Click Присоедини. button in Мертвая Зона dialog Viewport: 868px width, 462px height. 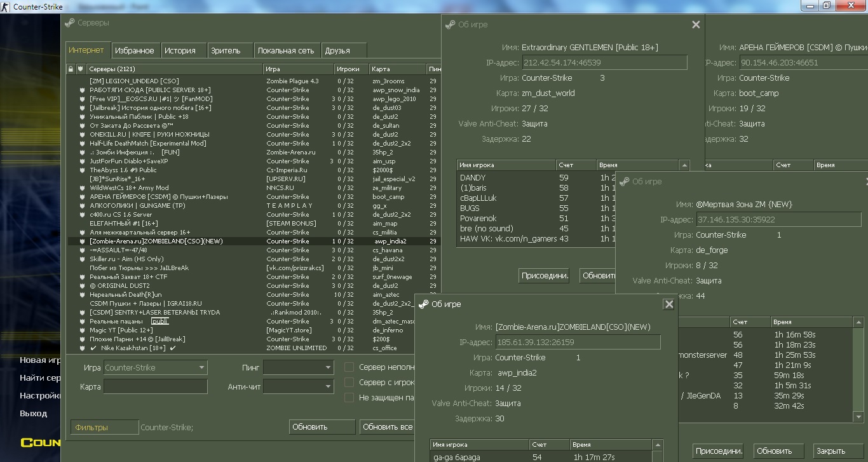click(x=719, y=451)
